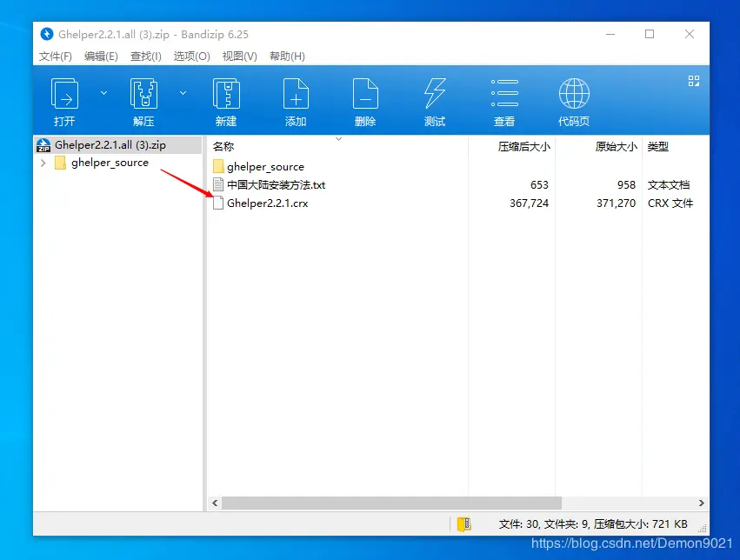Image resolution: width=740 pixels, height=560 pixels.
Task: Open the 视图(V) menu
Action: pyautogui.click(x=240, y=57)
